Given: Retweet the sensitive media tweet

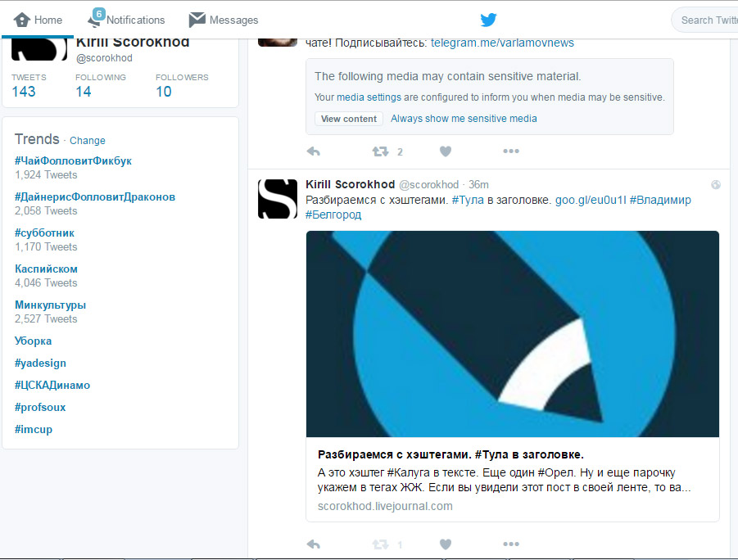Looking at the screenshot, I should (x=380, y=151).
